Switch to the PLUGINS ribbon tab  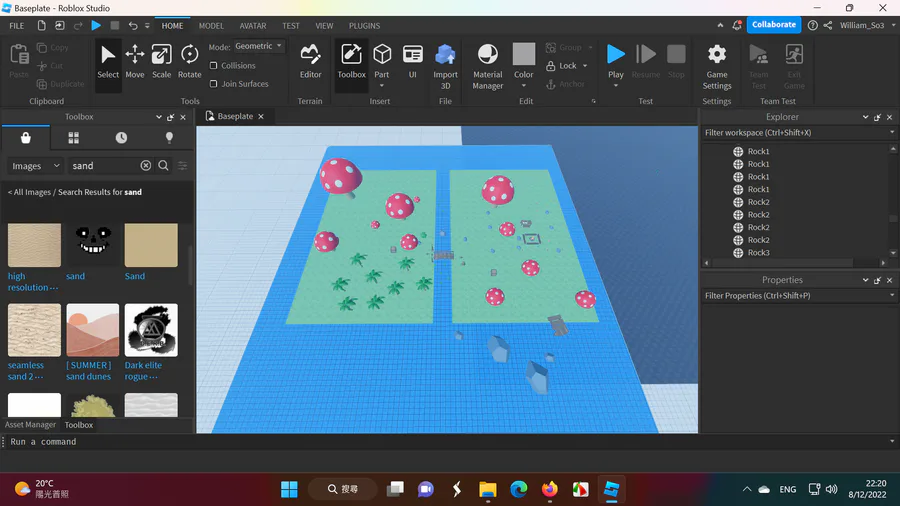pyautogui.click(x=364, y=26)
